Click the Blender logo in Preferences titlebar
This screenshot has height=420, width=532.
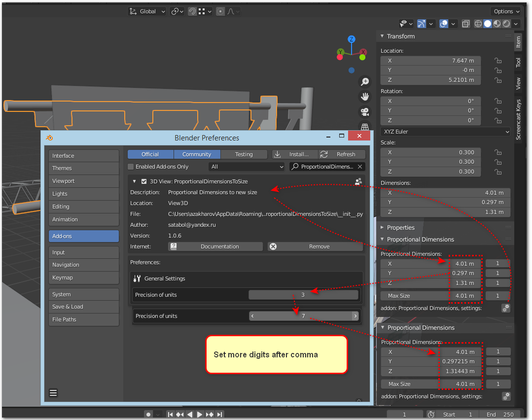49,138
